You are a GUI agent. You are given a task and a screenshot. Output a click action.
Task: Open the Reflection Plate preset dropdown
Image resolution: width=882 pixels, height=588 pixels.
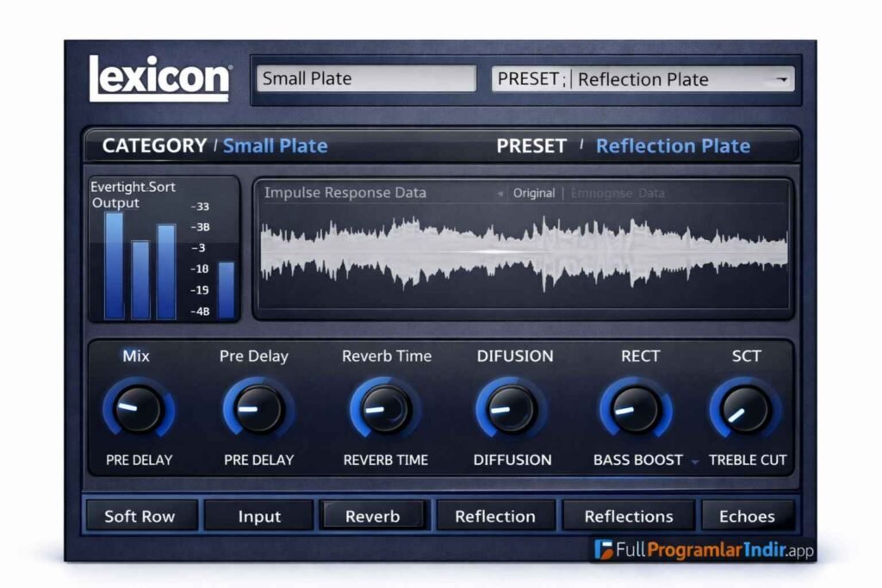click(782, 78)
